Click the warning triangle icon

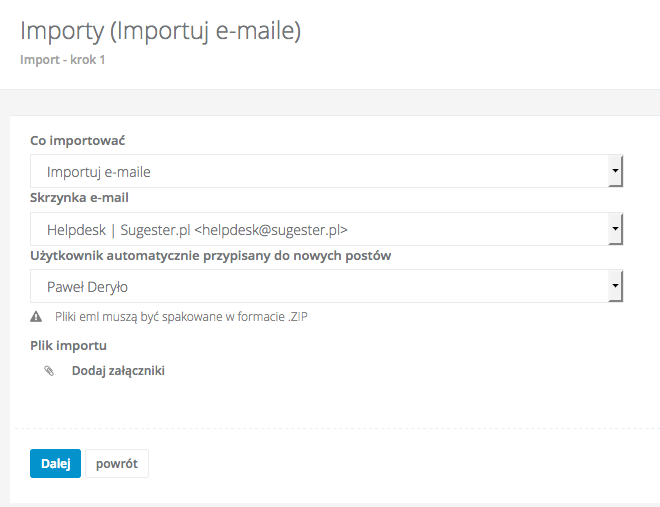36,317
